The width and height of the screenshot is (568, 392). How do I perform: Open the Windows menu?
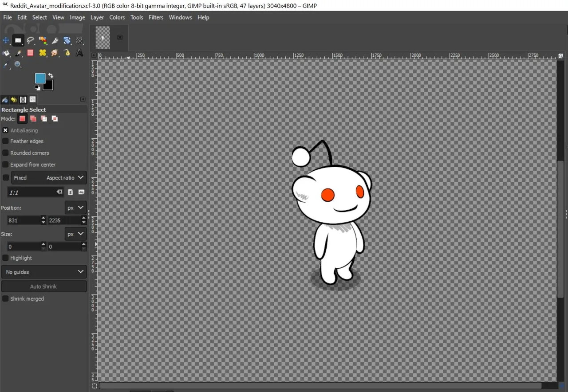180,17
